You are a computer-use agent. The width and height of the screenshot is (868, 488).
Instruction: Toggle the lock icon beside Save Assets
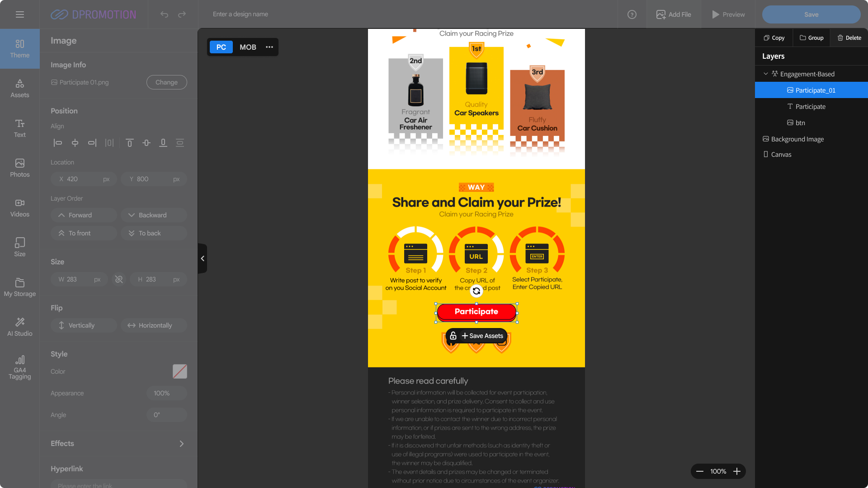point(453,336)
